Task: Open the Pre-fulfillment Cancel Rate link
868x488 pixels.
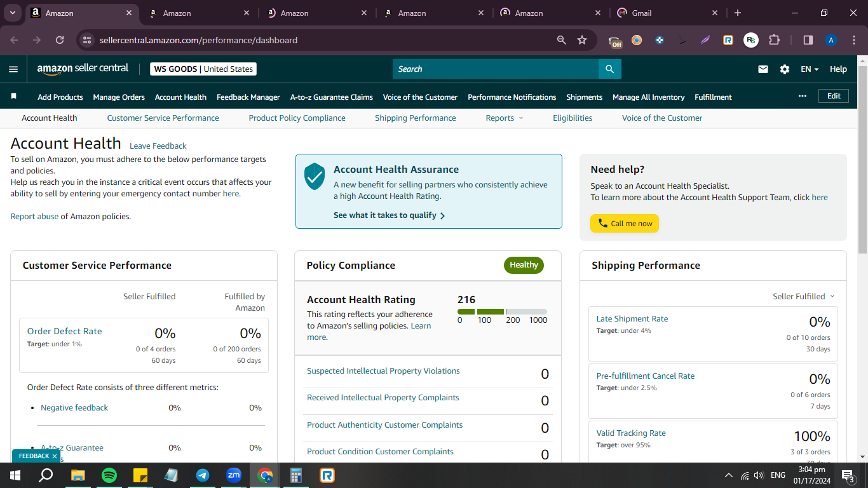Action: [x=646, y=376]
